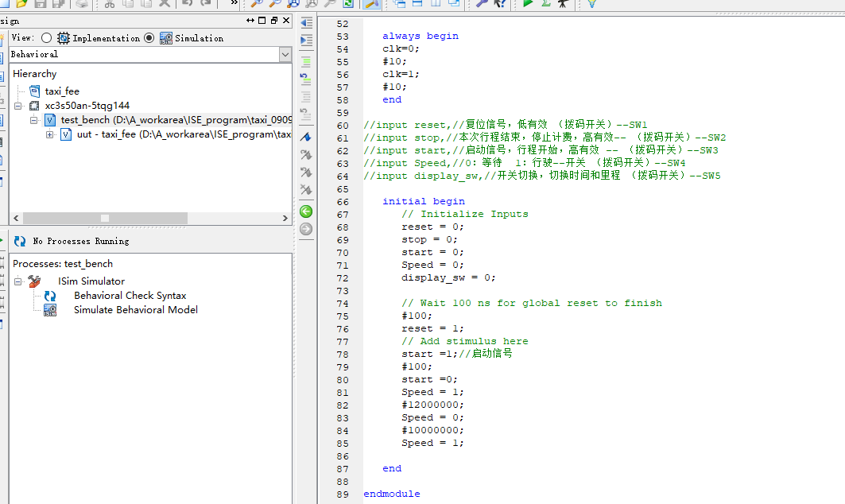The width and height of the screenshot is (845, 504).
Task: Select Simulate Behavioral Model process
Action: [x=135, y=310]
